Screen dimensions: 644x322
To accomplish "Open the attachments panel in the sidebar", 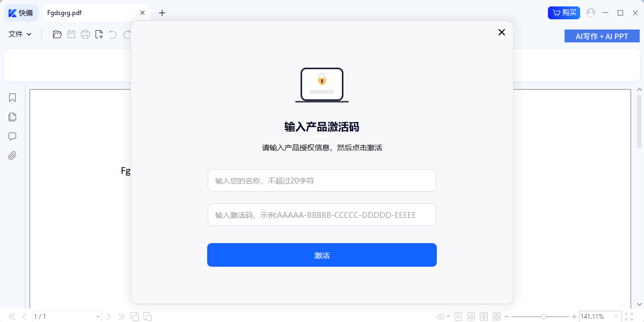I will pyautogui.click(x=12, y=156).
